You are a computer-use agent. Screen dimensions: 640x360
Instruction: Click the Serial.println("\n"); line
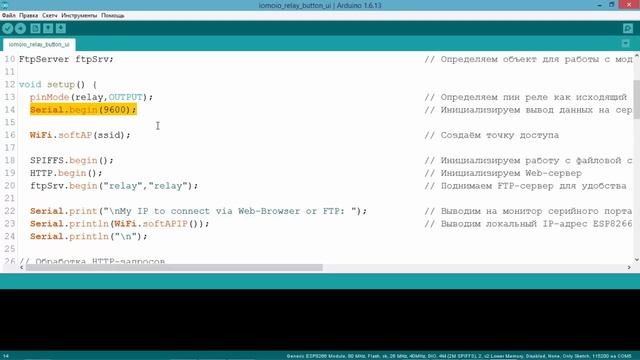[89, 236]
